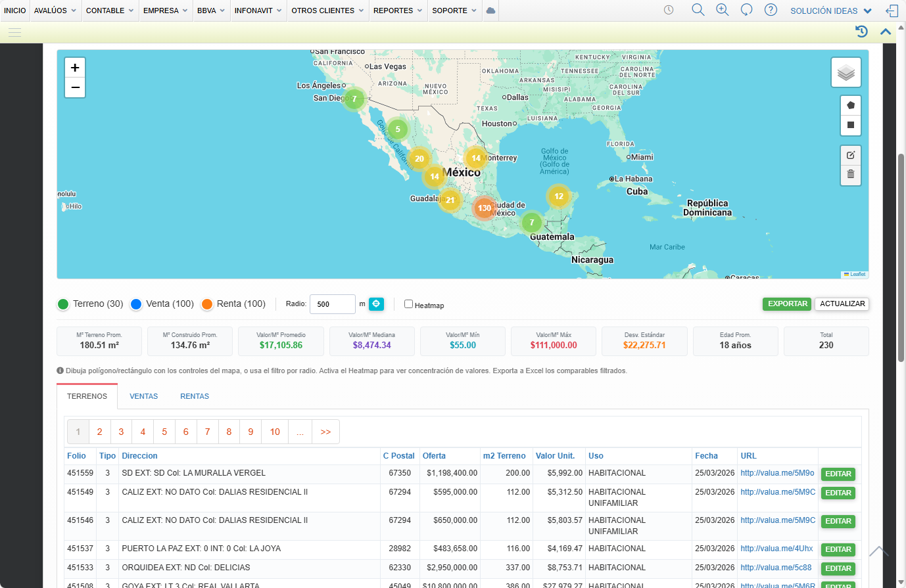Expand the SOLUCIÓN IDEAS user dropdown
The width and height of the screenshot is (906, 588).
click(831, 11)
